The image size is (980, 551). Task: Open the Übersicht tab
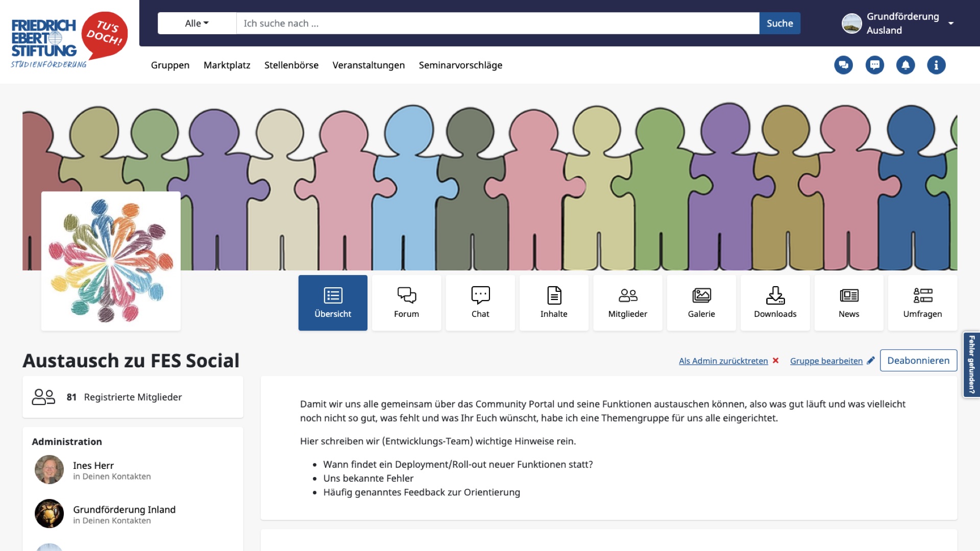(x=333, y=303)
